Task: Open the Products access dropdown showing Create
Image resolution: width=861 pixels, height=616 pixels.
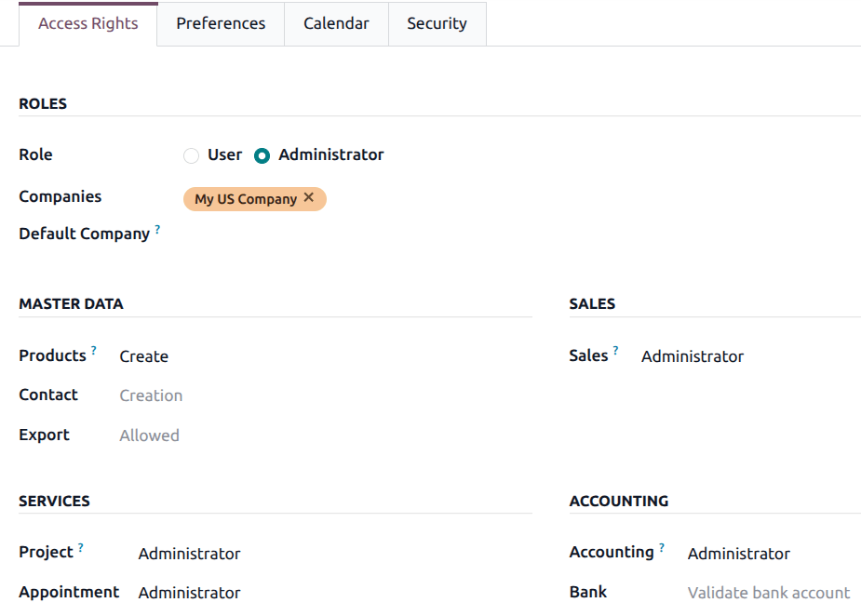Action: coord(326,356)
